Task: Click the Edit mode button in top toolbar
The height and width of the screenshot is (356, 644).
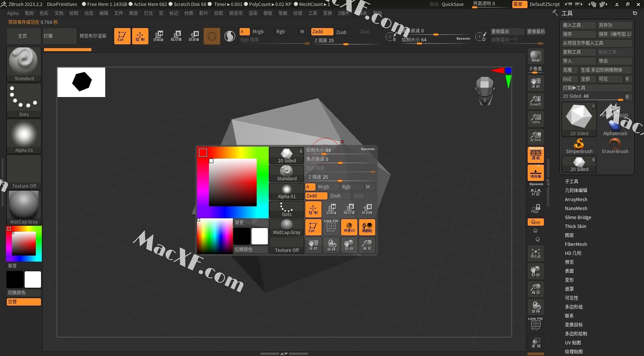Action: point(122,36)
